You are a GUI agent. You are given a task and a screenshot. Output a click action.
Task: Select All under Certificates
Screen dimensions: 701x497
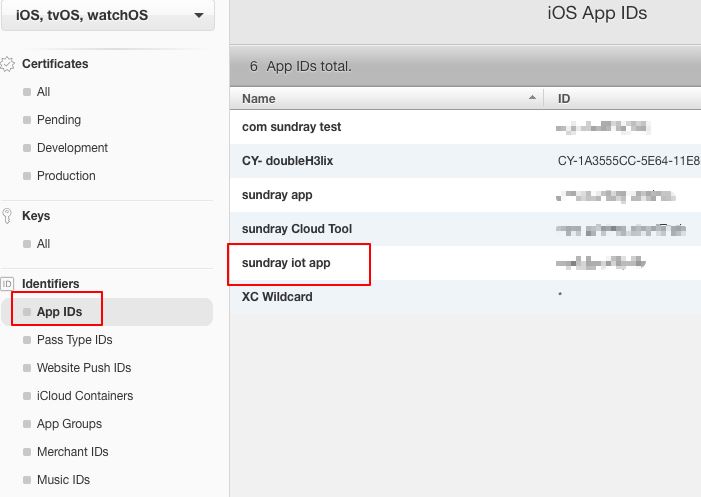[x=43, y=92]
